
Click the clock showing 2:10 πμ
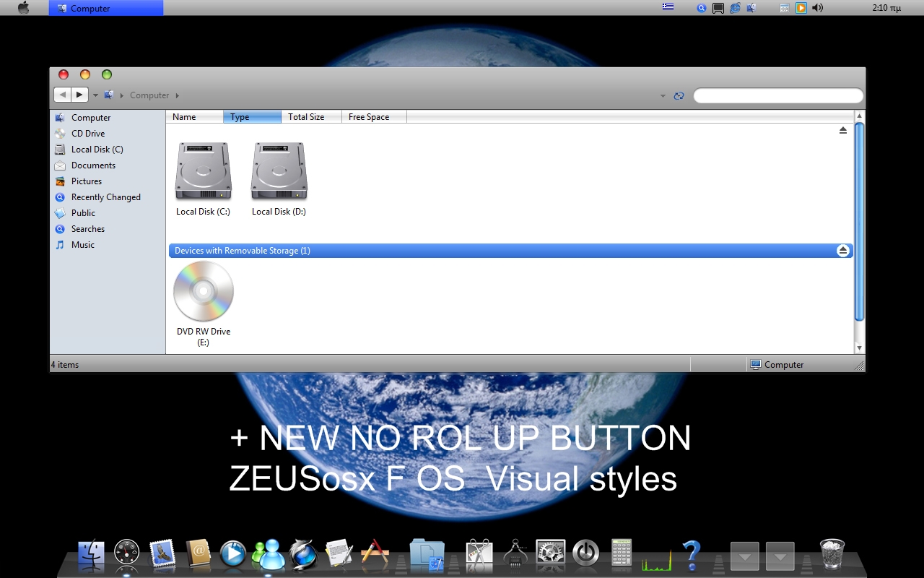pos(886,8)
